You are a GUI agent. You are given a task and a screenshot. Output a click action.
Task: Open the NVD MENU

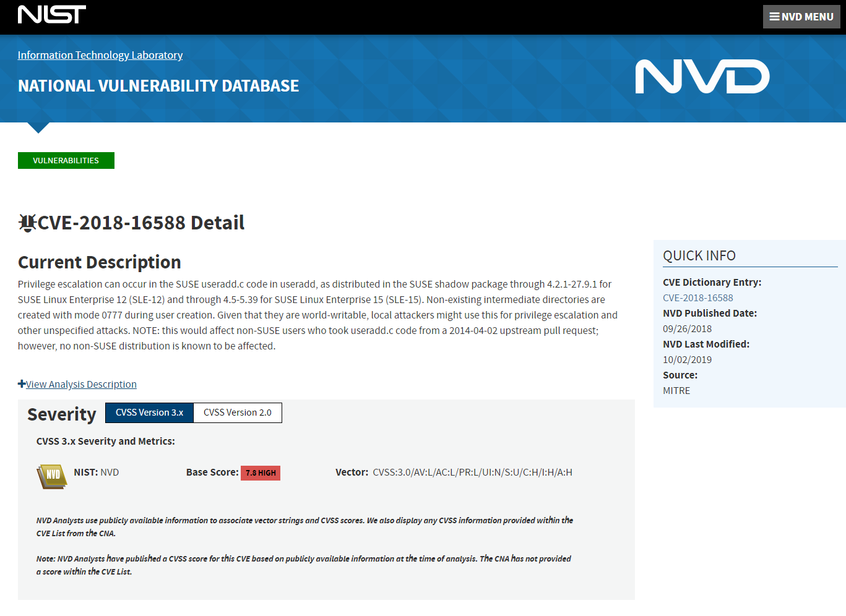tap(801, 17)
